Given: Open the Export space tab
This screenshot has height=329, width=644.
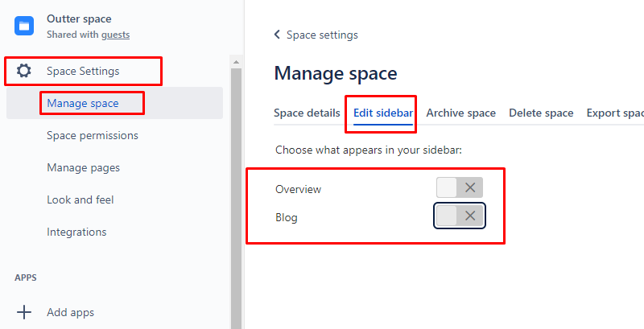Looking at the screenshot, I should 615,113.
